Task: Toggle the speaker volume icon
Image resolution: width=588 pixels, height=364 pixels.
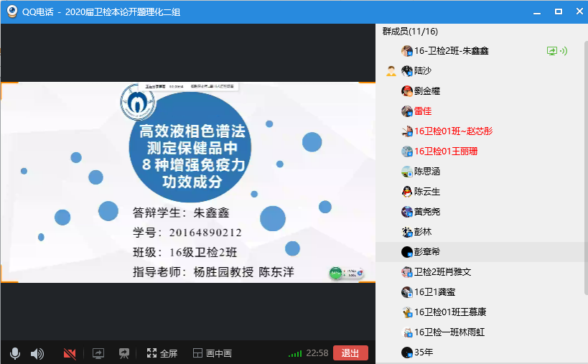Action: point(37,353)
